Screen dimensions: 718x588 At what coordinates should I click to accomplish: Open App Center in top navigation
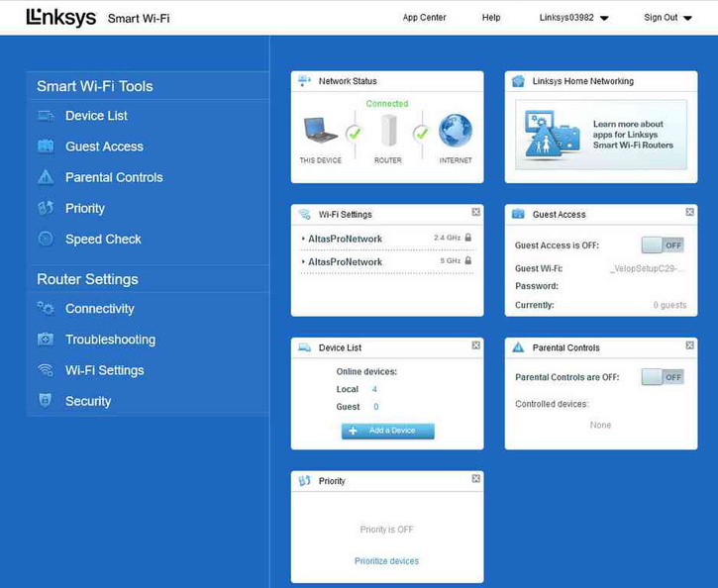[x=424, y=18]
